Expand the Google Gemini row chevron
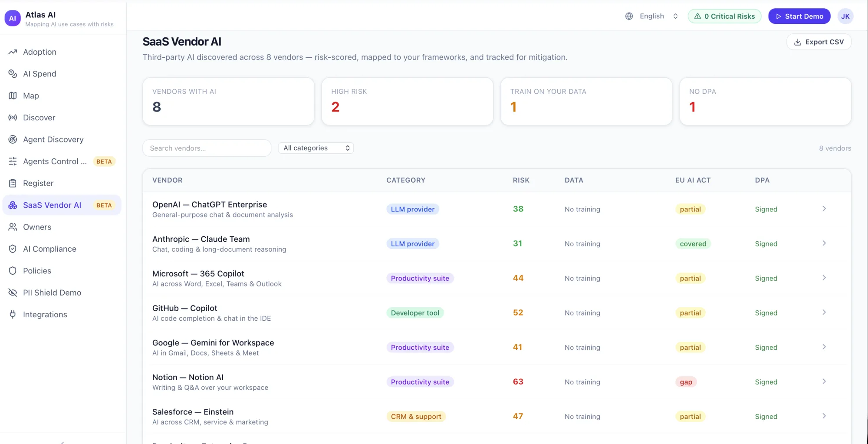This screenshot has width=868, height=444. pyautogui.click(x=824, y=347)
